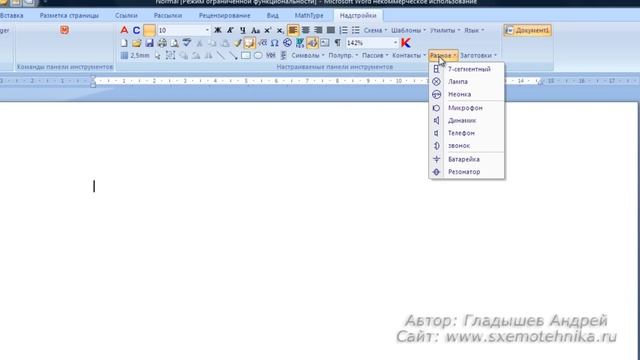640x360 pixels.
Task: Switch to the MathType tab
Action: [309, 16]
